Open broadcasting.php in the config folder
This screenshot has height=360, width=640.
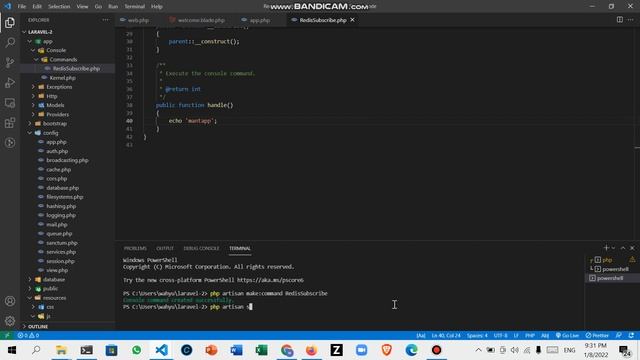[68, 160]
